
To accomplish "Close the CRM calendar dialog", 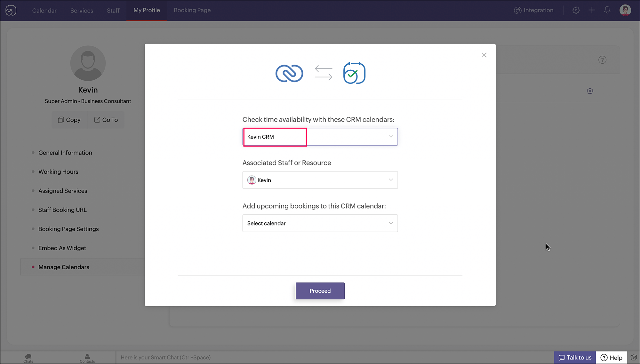I will pos(484,55).
